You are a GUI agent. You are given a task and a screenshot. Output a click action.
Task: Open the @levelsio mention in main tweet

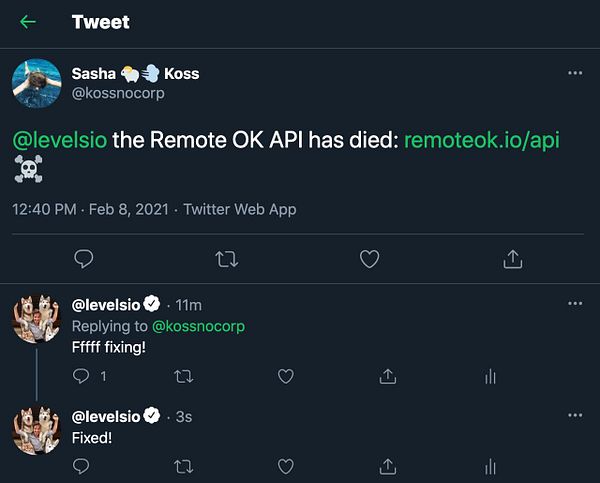(x=59, y=140)
